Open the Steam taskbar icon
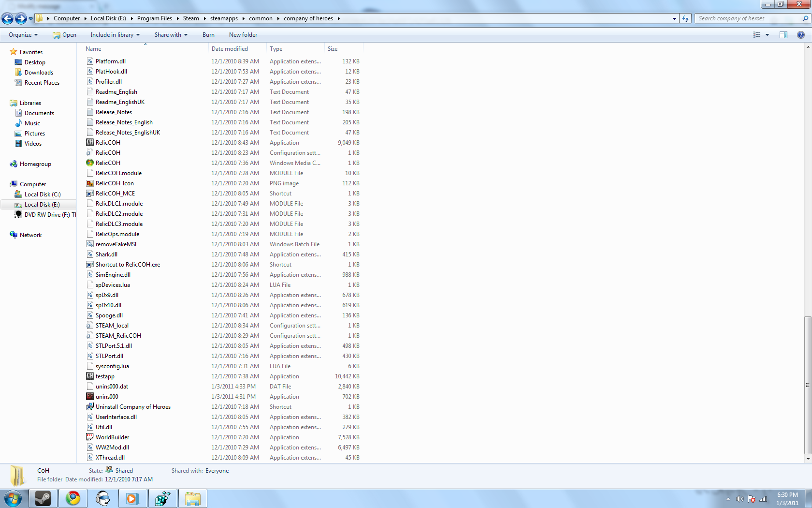Viewport: 812px width, 508px height. 43,498
